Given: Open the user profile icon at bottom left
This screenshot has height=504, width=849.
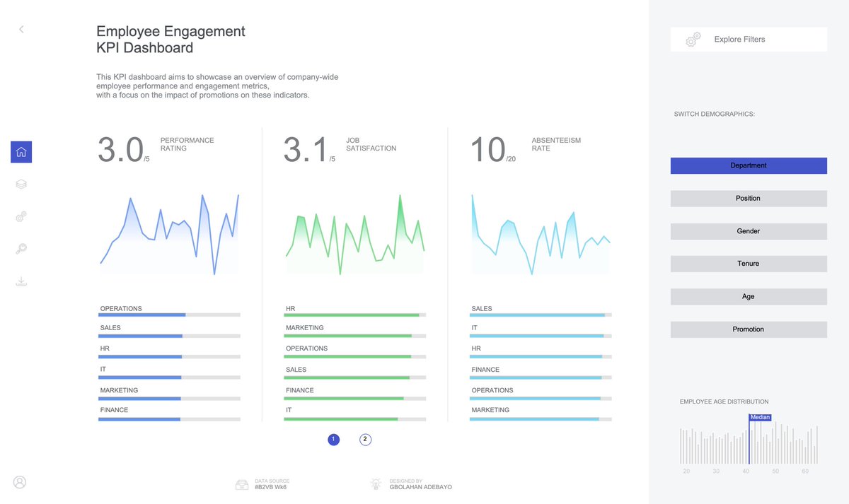Looking at the screenshot, I should 20,482.
